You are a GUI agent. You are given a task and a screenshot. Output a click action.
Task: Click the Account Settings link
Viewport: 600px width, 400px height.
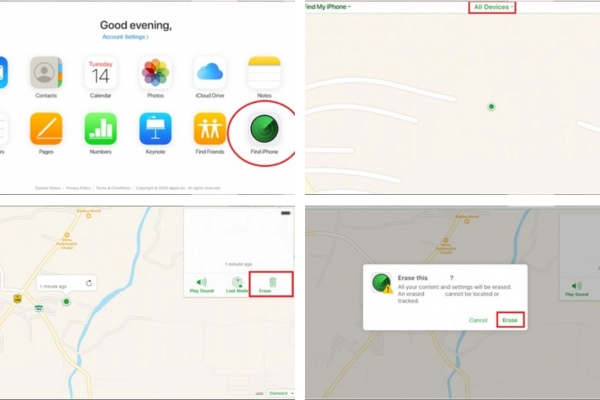pos(126,37)
